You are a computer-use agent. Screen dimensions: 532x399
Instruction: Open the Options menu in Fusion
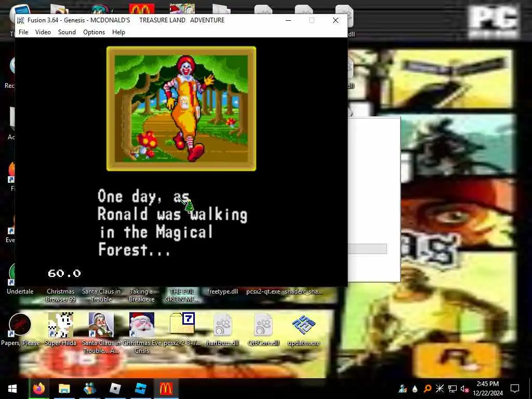coord(94,32)
